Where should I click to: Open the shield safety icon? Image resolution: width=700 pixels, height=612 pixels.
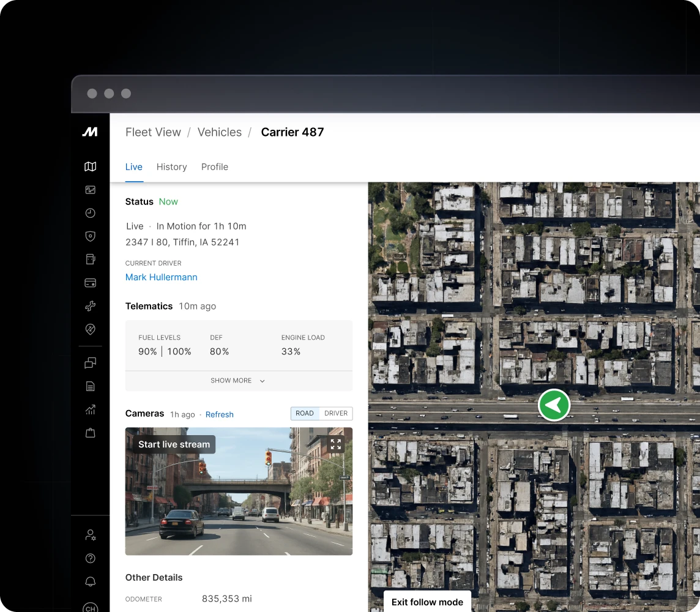click(x=91, y=236)
